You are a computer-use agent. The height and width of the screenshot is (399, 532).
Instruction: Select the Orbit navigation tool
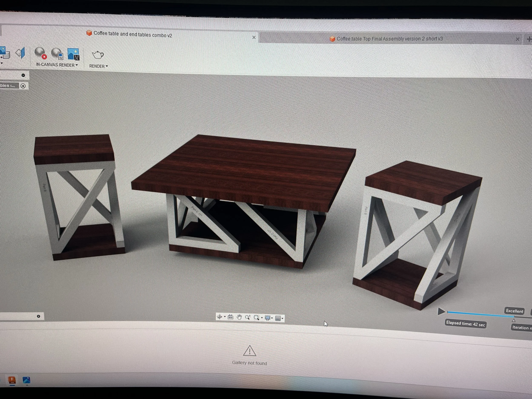(219, 317)
